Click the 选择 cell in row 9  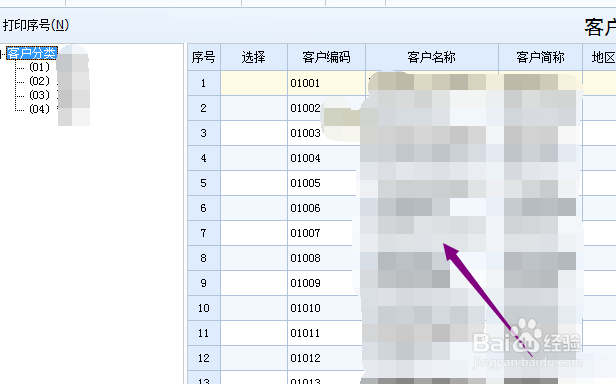254,283
